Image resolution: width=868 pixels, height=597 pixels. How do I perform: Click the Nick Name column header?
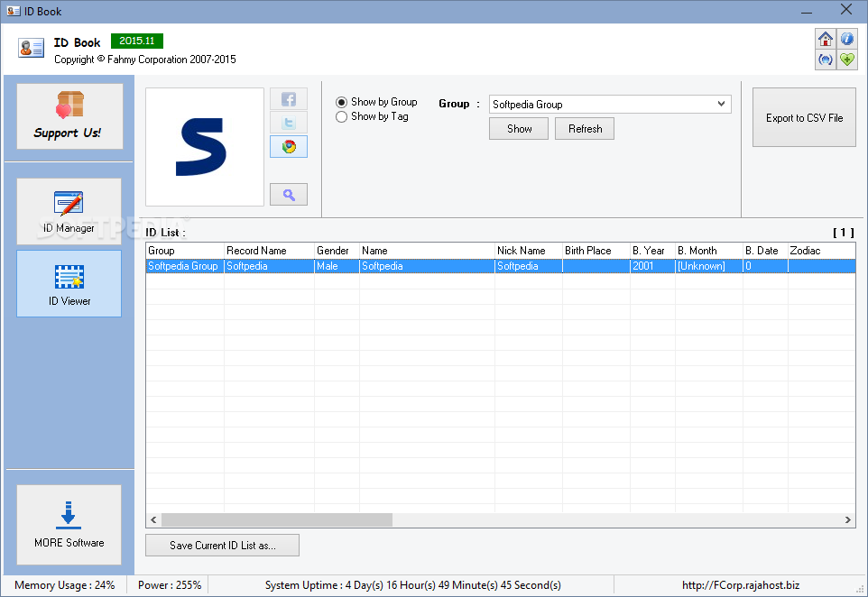coord(529,251)
